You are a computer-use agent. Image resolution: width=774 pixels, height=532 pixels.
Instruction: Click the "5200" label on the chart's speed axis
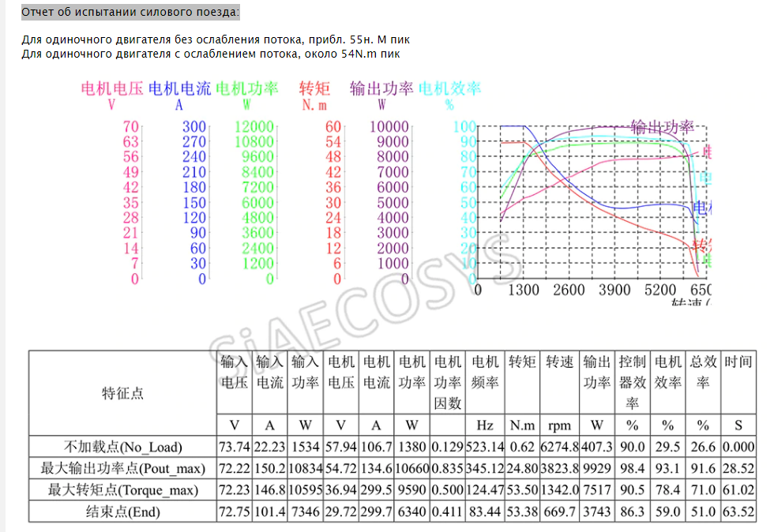[660, 290]
